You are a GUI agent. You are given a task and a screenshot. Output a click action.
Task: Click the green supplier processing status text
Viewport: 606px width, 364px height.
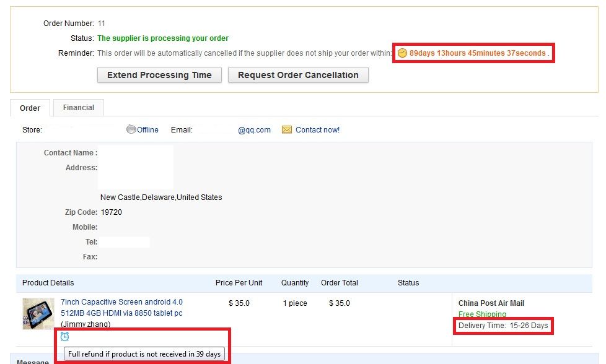pyautogui.click(x=163, y=38)
